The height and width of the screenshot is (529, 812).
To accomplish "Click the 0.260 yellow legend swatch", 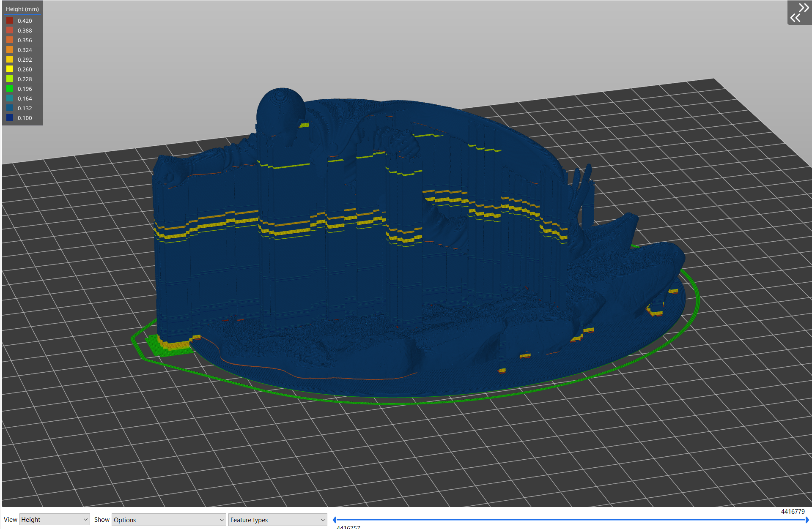I will click(x=10, y=69).
